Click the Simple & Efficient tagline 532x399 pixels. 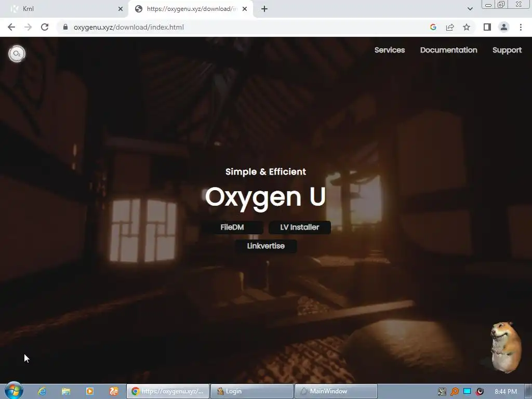265,171
